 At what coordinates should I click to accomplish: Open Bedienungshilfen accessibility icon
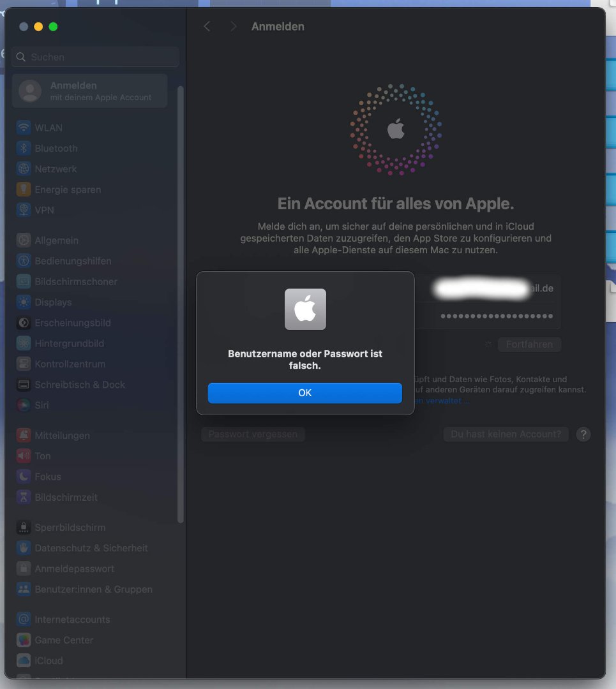tap(24, 261)
